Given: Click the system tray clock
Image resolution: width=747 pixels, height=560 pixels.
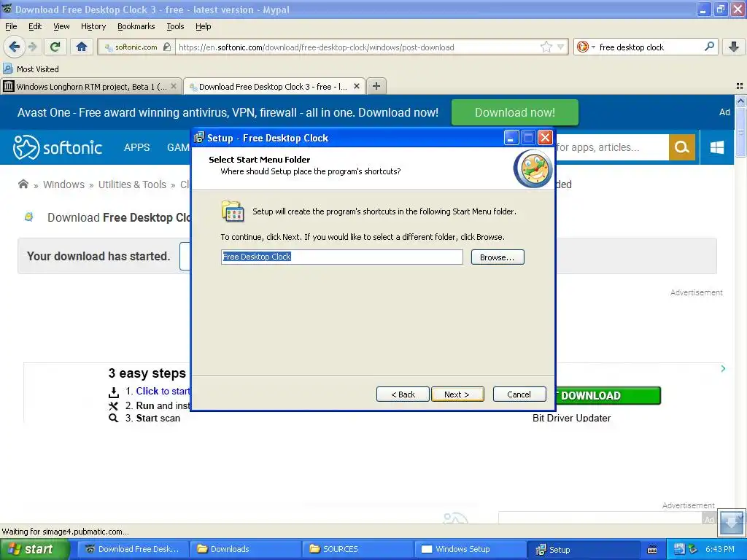Looking at the screenshot, I should coord(720,549).
